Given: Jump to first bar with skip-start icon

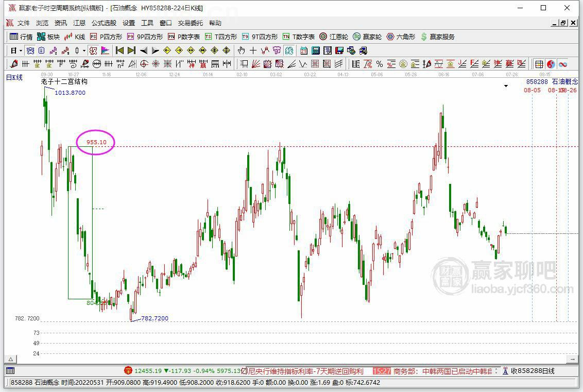Looking at the screenshot, I should pyautogui.click(x=119, y=50).
